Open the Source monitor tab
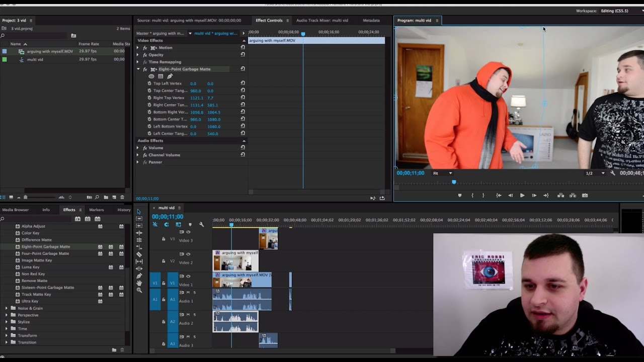 coord(189,20)
